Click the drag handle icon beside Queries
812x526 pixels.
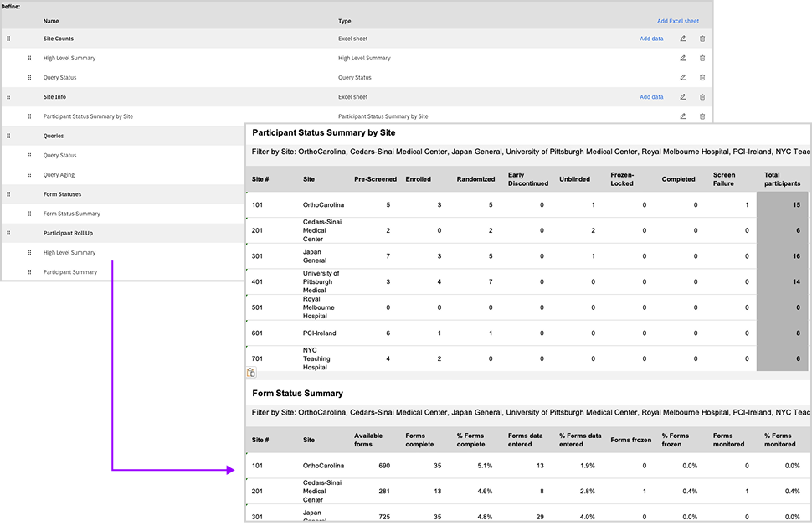click(8, 136)
